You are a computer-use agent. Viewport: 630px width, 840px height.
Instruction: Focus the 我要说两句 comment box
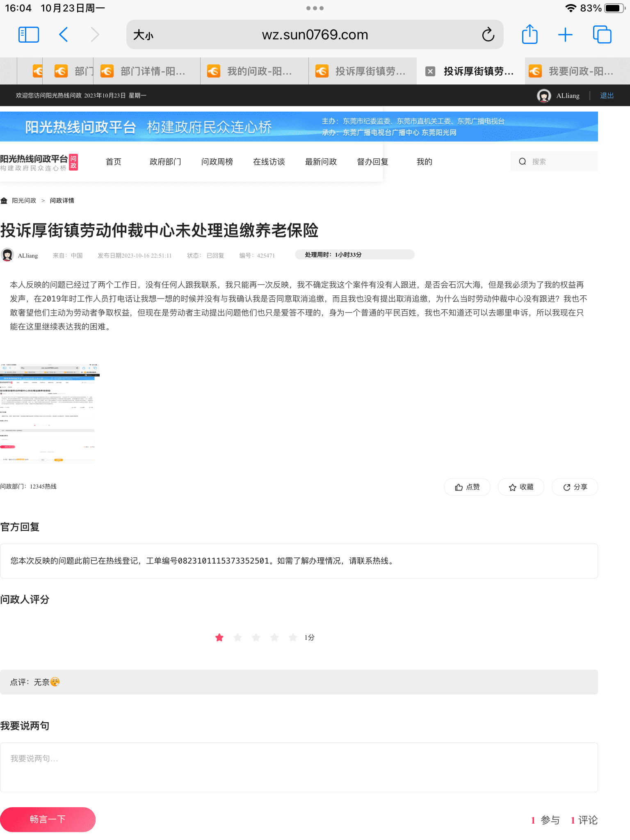299,767
